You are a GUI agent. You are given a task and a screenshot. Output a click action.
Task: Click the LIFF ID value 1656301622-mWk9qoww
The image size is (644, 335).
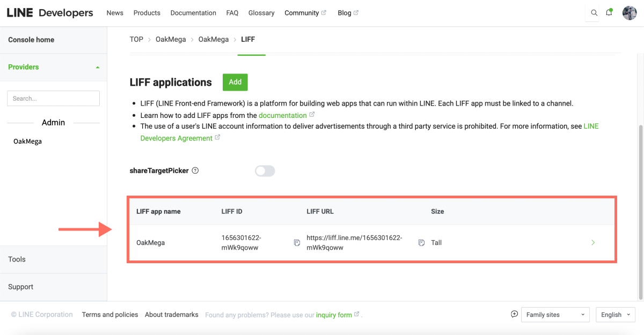point(241,243)
